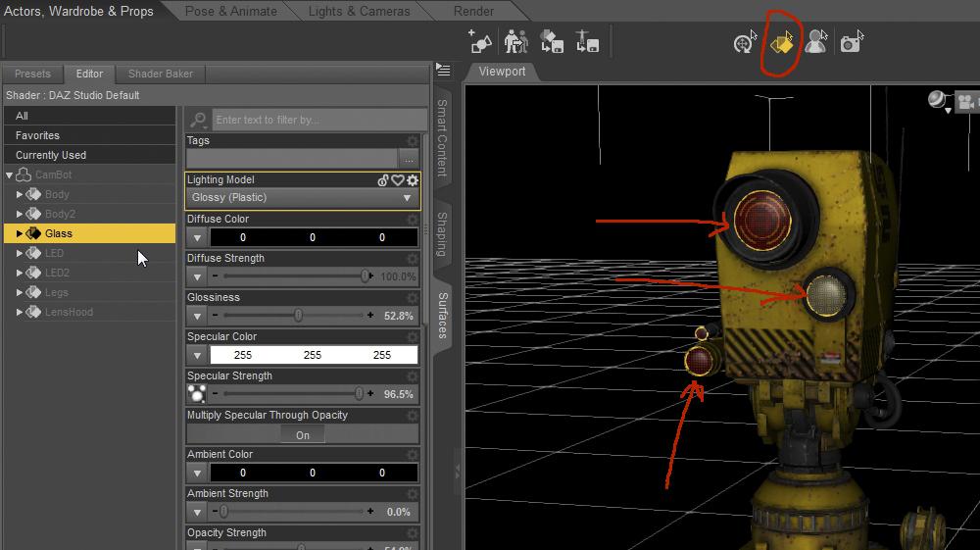
Task: Open the Render activity tab
Action: click(473, 11)
